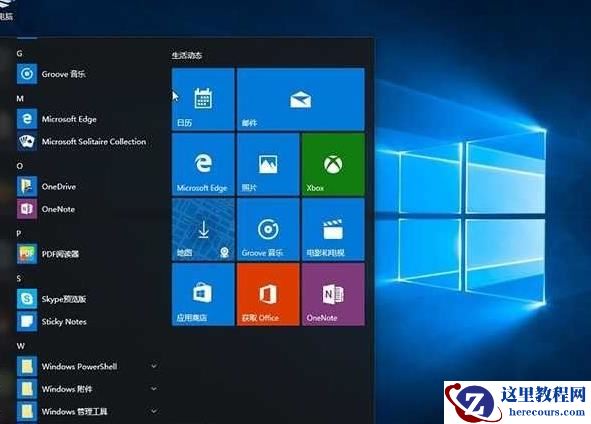Click the W letter header in app list
The width and height of the screenshot is (591, 424).
tap(21, 346)
